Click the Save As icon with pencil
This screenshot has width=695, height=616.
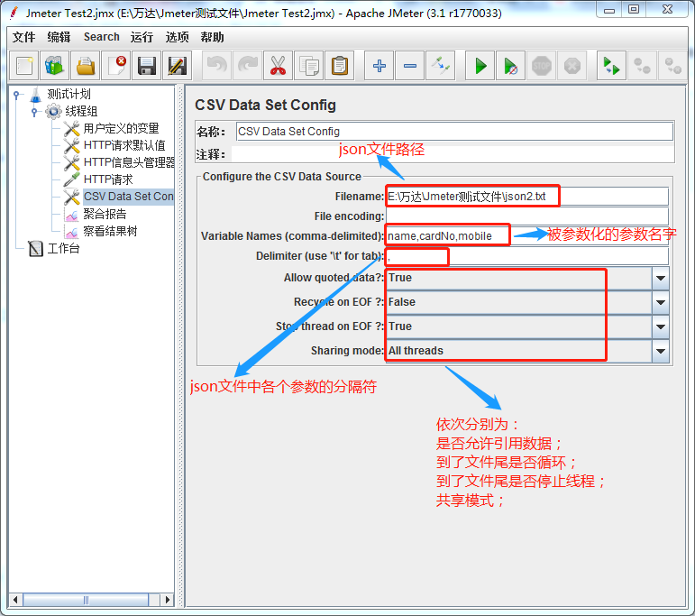pos(177,66)
